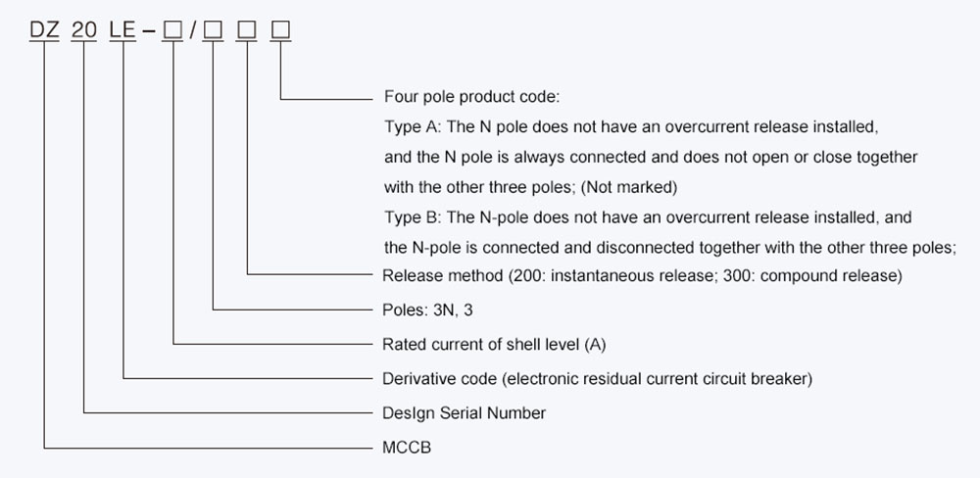The image size is (980, 478).
Task: Click the "Derivative code" description line
Action: [x=598, y=378]
